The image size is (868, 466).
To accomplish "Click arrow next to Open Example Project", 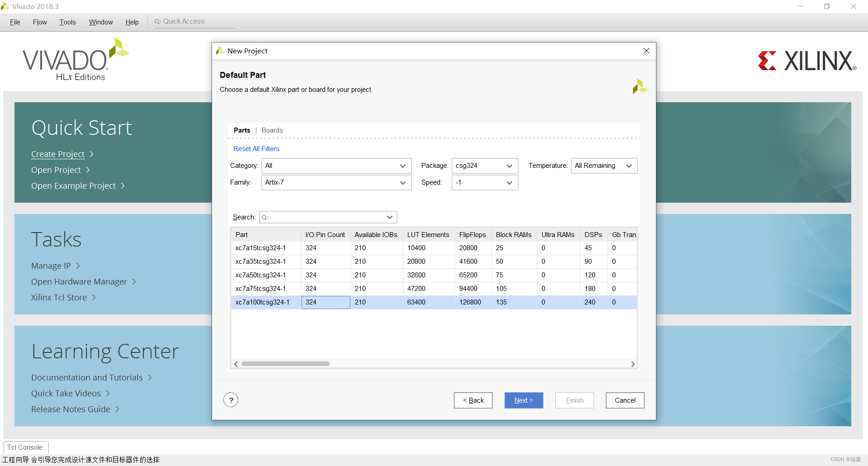I will [123, 186].
